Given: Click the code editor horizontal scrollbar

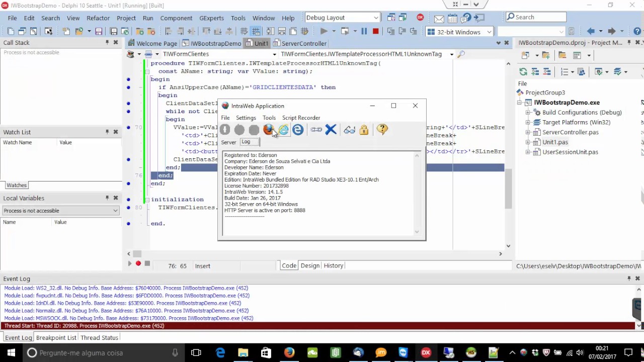Looking at the screenshot, I should pos(314,254).
